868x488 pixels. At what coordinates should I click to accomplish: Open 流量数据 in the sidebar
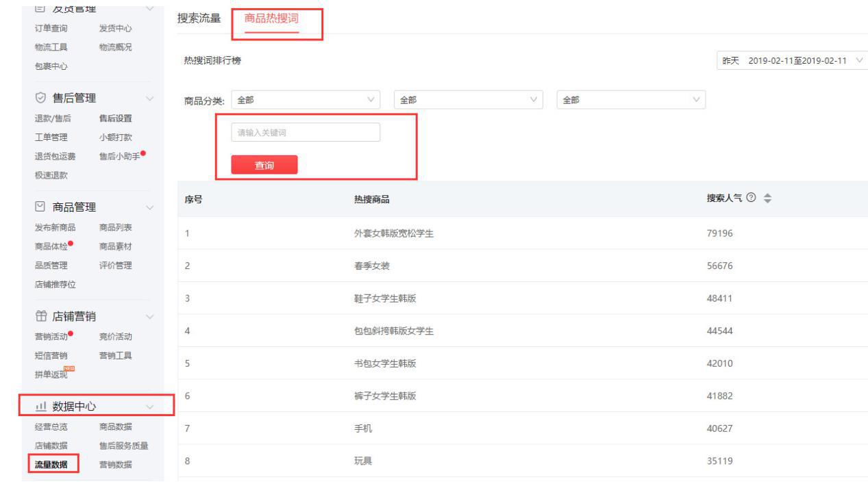[x=53, y=465]
